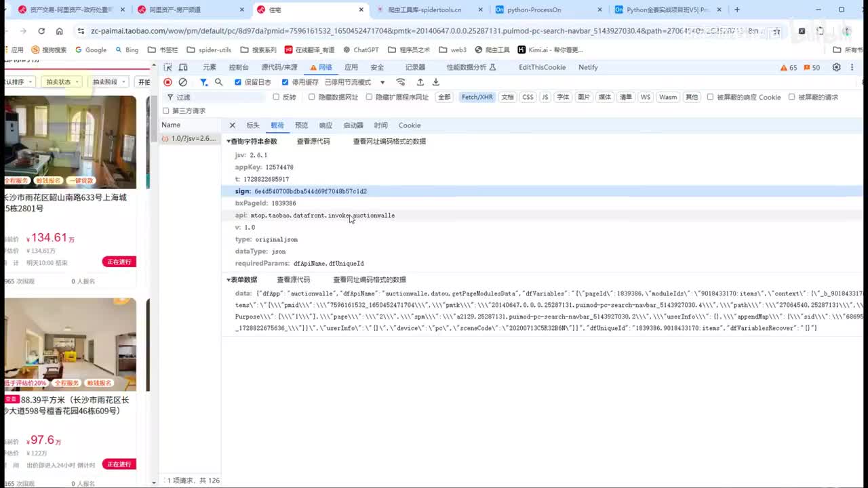Open the 拍卖状态 dropdown

tap(62, 81)
